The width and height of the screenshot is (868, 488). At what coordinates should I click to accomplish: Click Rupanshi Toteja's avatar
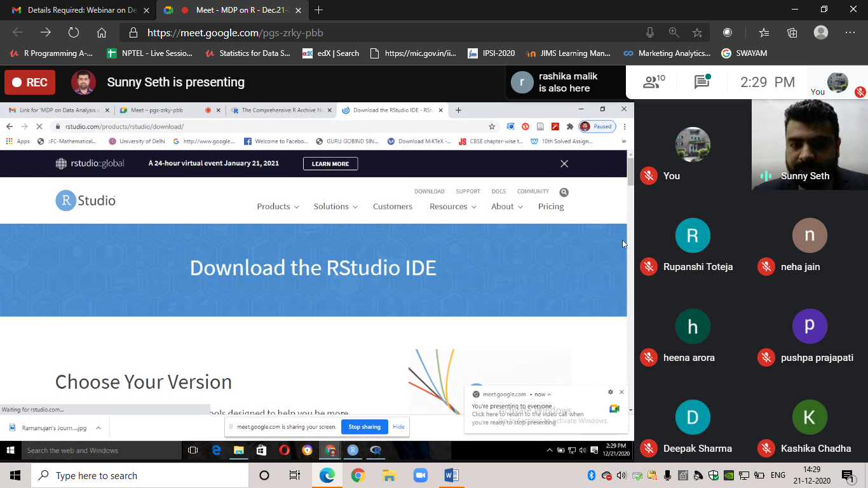point(693,236)
